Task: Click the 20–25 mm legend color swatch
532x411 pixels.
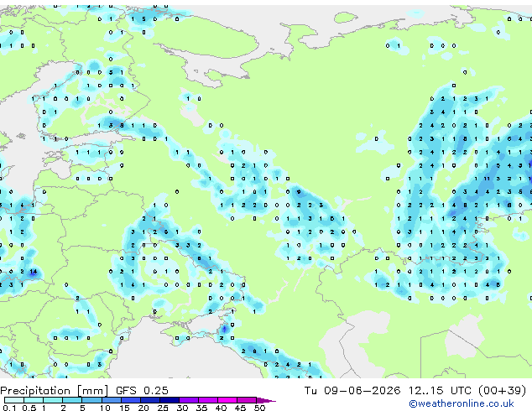Action: click(x=150, y=400)
